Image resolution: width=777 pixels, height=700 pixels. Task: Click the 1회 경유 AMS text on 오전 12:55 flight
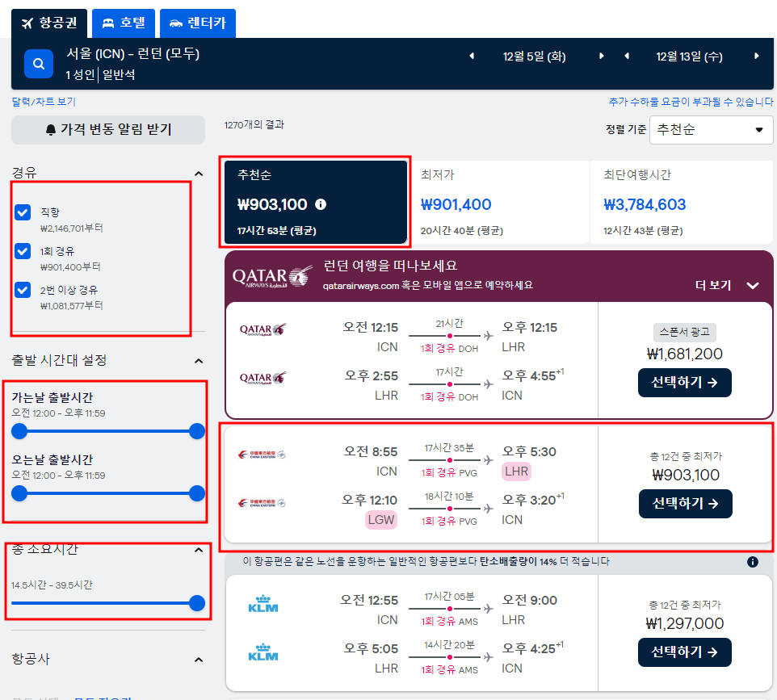449,621
